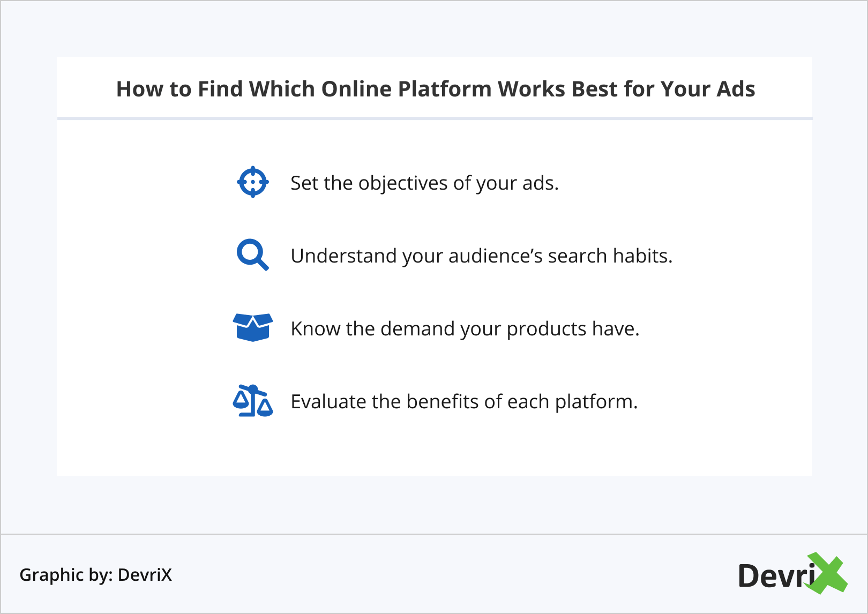
Task: Select the 'Set the objectives of your ads.' line
Action: (424, 183)
